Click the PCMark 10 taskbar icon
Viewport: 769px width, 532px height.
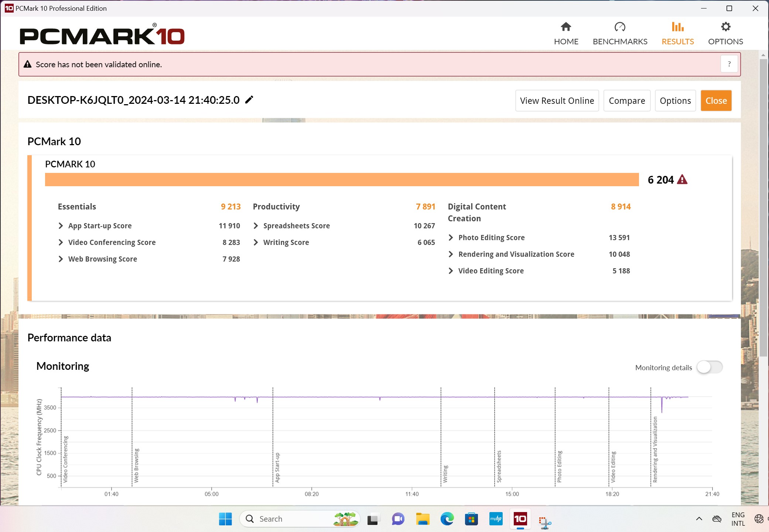coord(520,519)
